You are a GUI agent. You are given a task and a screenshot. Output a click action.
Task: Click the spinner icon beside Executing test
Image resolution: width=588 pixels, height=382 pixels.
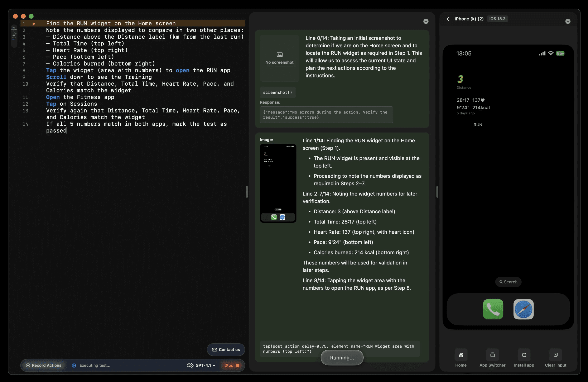[74, 365]
